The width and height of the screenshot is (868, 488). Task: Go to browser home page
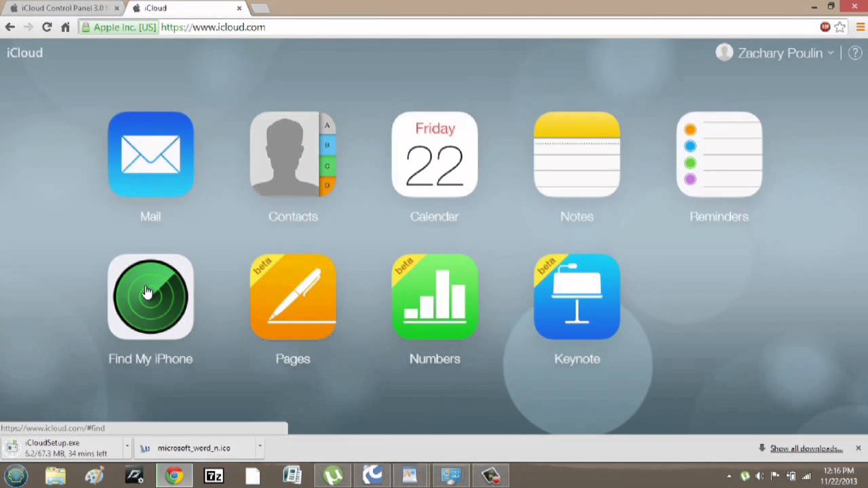point(65,27)
